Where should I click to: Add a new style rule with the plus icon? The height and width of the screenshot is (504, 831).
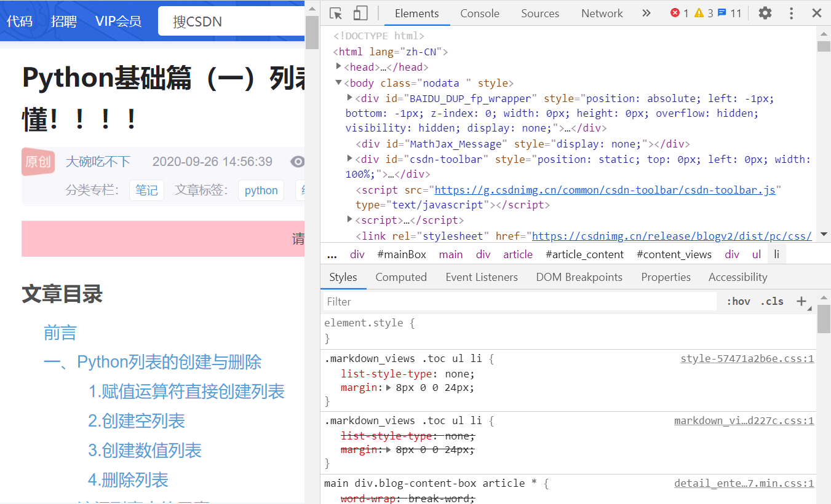click(x=801, y=301)
